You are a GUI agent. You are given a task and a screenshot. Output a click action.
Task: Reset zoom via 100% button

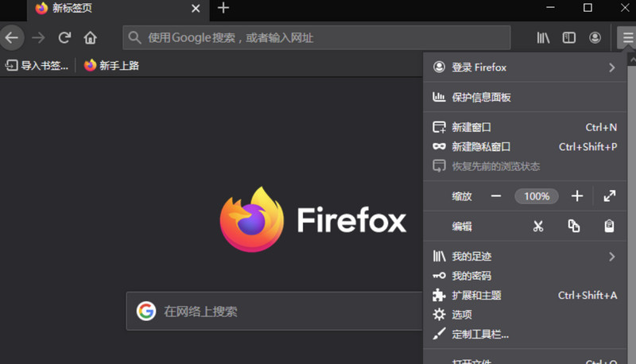coord(537,196)
